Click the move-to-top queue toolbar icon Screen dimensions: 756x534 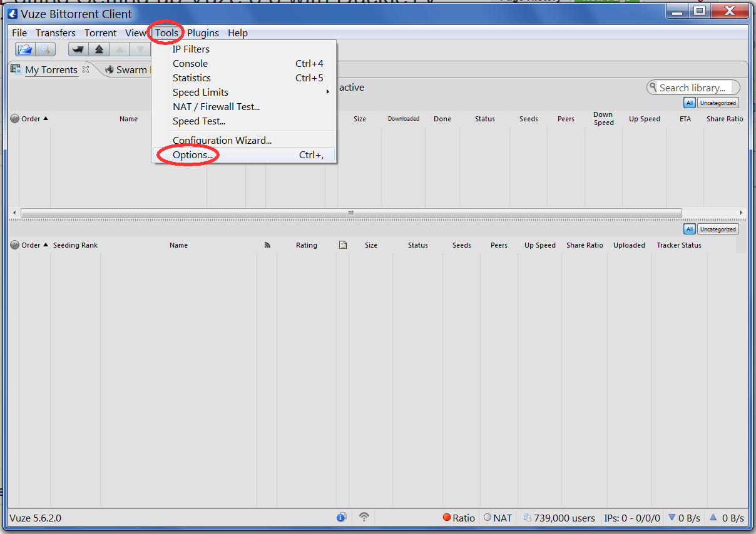[x=78, y=49]
